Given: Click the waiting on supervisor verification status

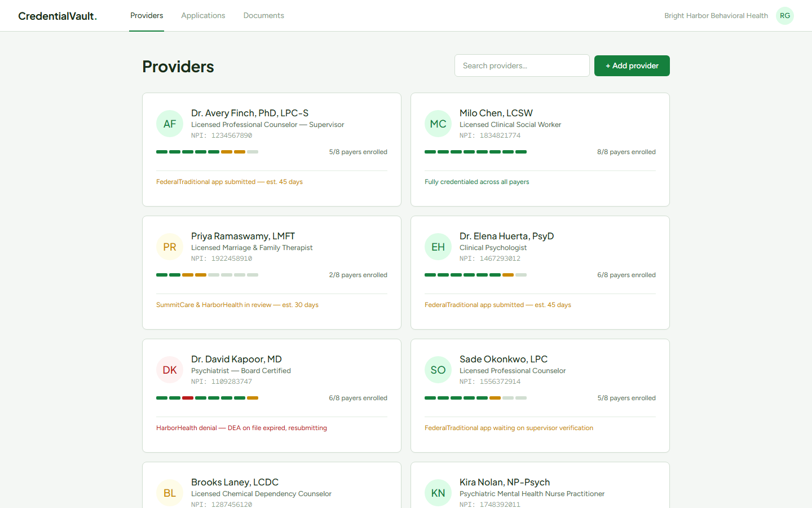Looking at the screenshot, I should coord(509,428).
